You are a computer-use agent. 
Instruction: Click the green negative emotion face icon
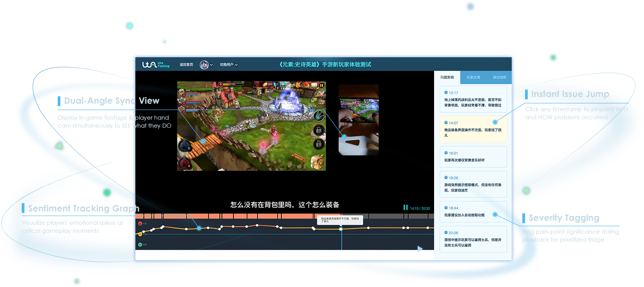tap(140, 244)
